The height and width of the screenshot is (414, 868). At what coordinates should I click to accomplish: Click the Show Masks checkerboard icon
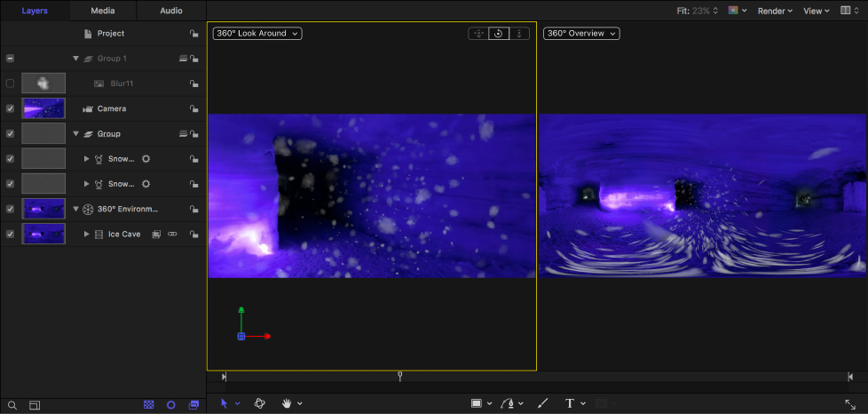pos(149,405)
